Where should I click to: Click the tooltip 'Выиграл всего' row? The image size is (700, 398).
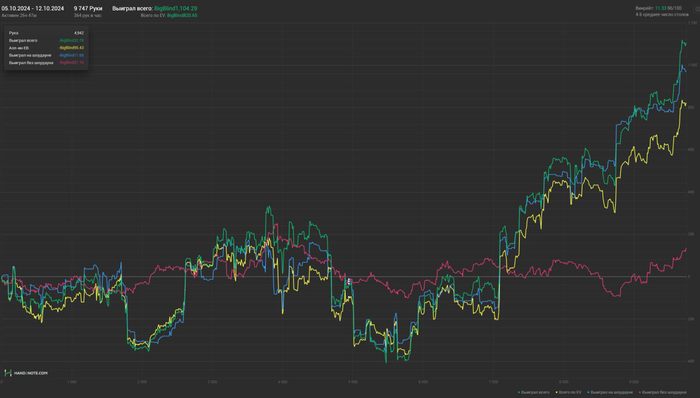tap(46, 41)
